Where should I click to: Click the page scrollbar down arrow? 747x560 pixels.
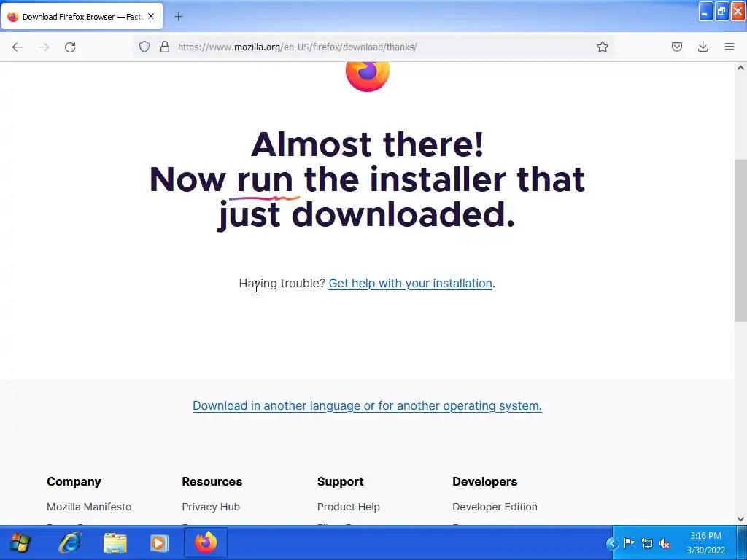tap(740, 519)
